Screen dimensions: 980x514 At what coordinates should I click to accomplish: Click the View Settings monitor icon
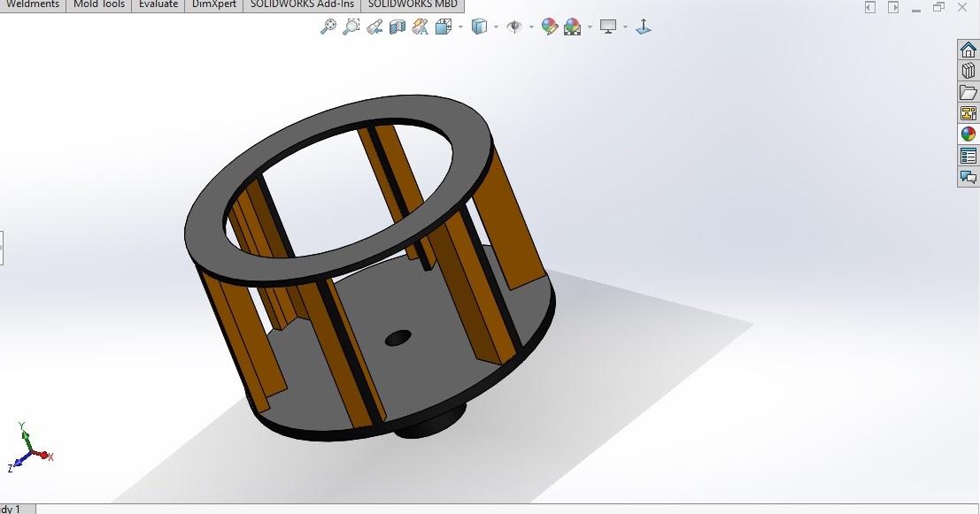pos(608,27)
